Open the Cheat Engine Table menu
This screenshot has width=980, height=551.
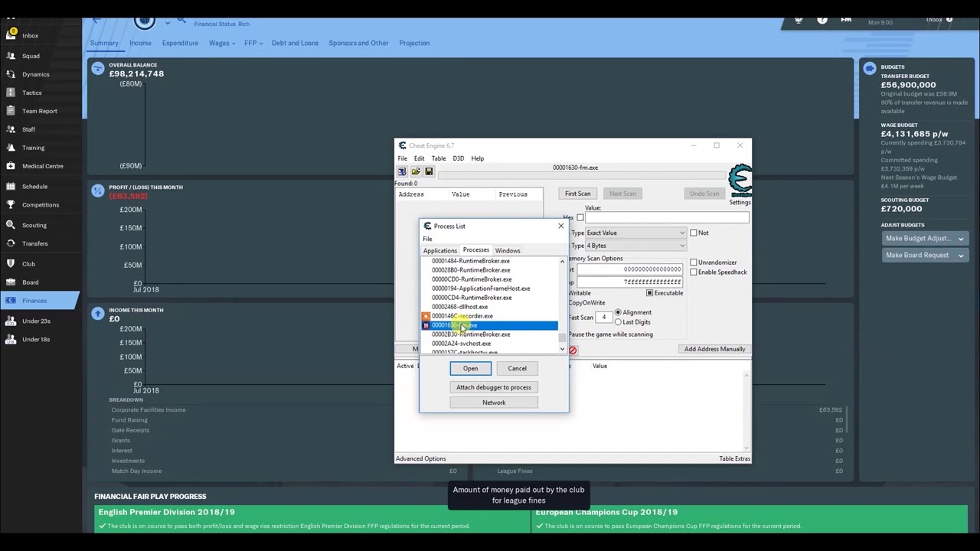(x=438, y=158)
